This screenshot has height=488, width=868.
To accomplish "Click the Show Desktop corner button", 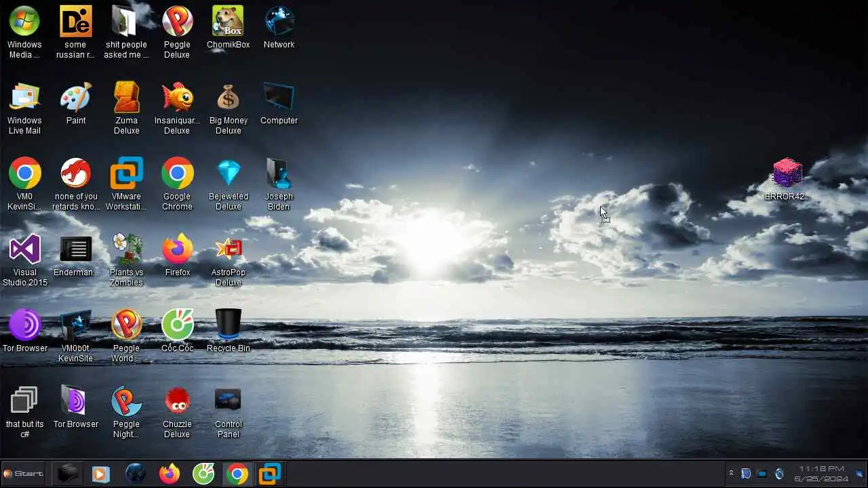I will click(x=861, y=474).
